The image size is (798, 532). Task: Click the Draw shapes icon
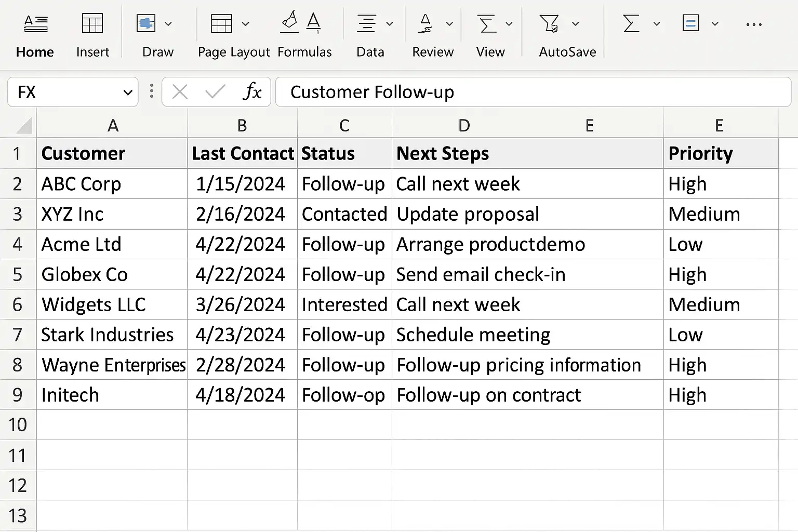click(x=146, y=23)
